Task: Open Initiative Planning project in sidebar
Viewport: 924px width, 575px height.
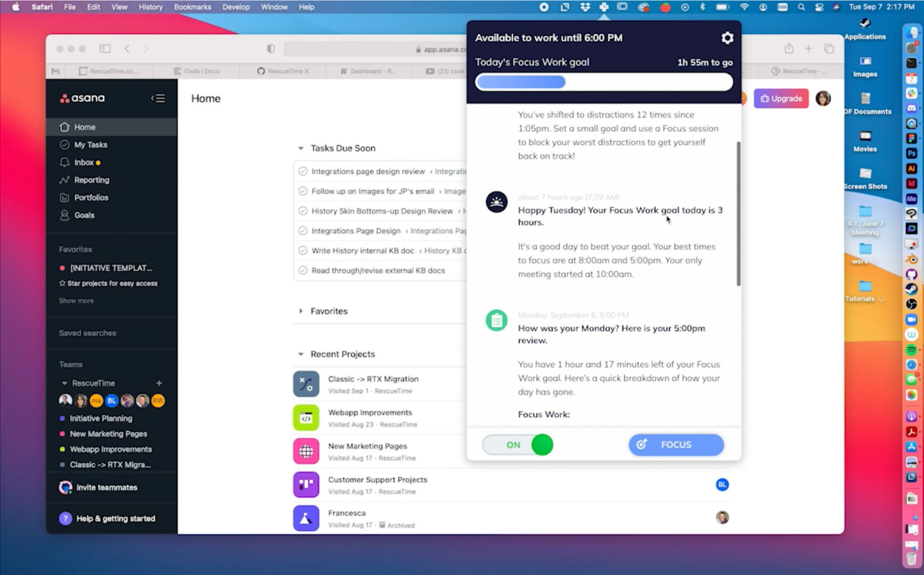Action: [101, 418]
